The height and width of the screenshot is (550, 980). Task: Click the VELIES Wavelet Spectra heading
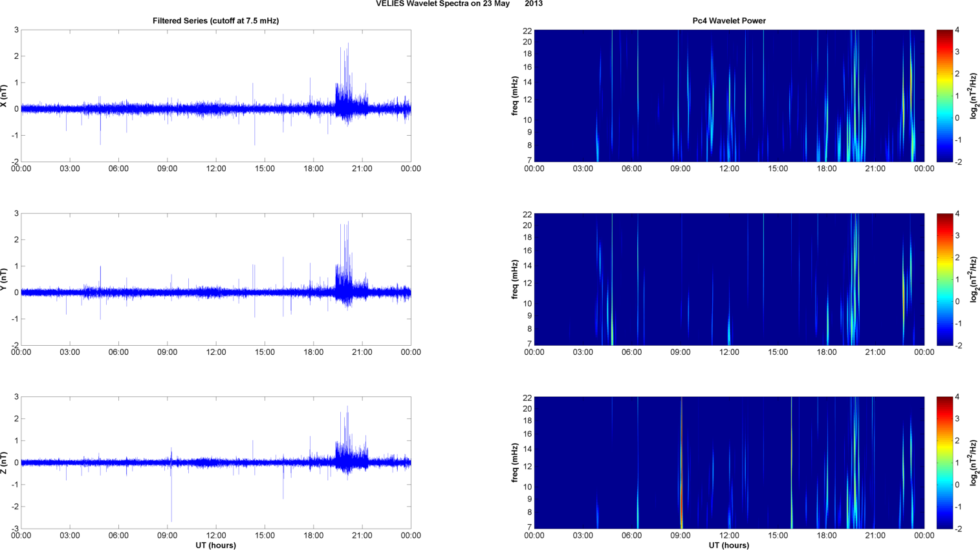pyautogui.click(x=459, y=4)
